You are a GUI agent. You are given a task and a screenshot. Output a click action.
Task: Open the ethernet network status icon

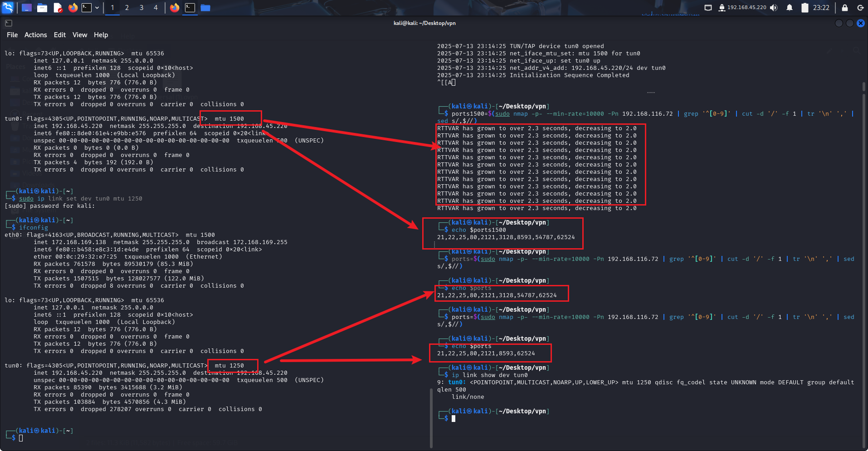(x=708, y=8)
